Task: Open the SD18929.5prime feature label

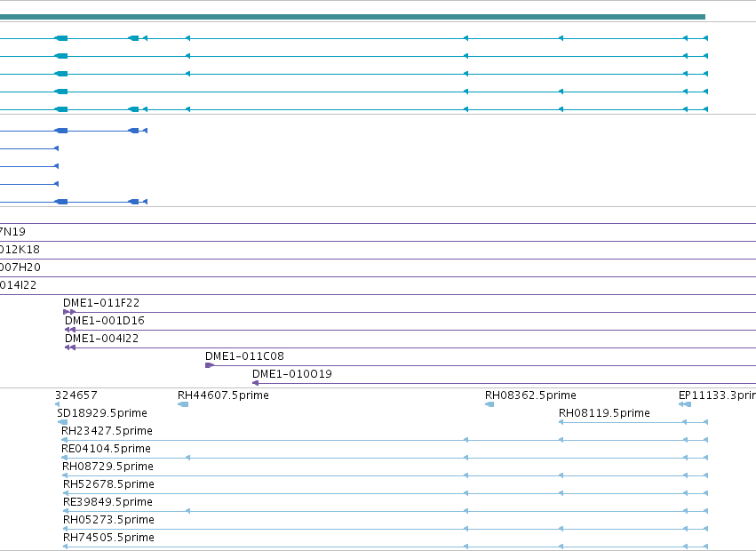Action: [102, 413]
